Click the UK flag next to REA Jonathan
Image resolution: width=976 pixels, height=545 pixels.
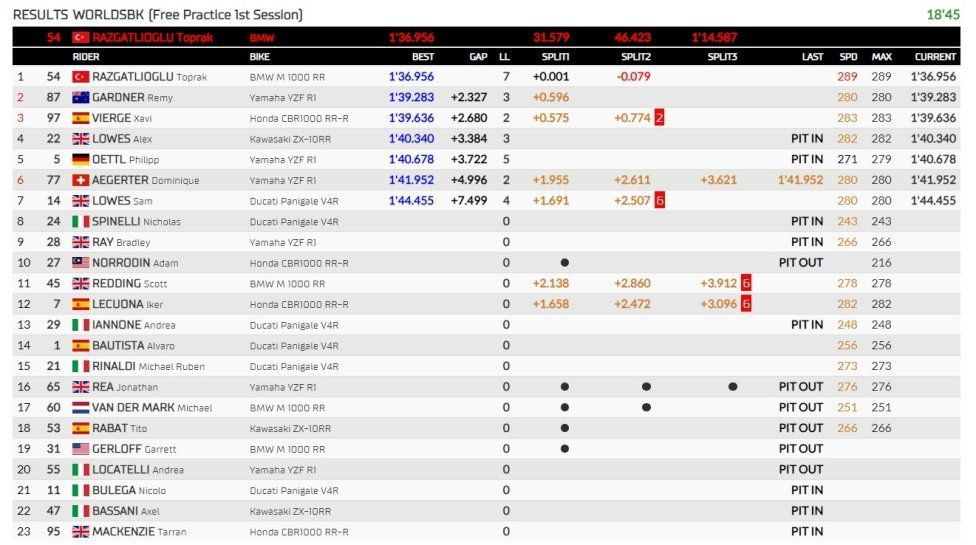click(80, 387)
